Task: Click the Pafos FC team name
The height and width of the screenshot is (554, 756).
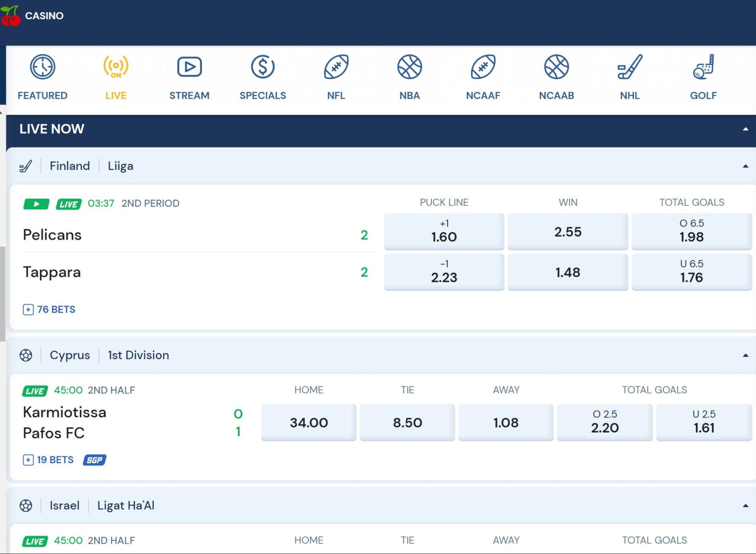Action: (54, 433)
